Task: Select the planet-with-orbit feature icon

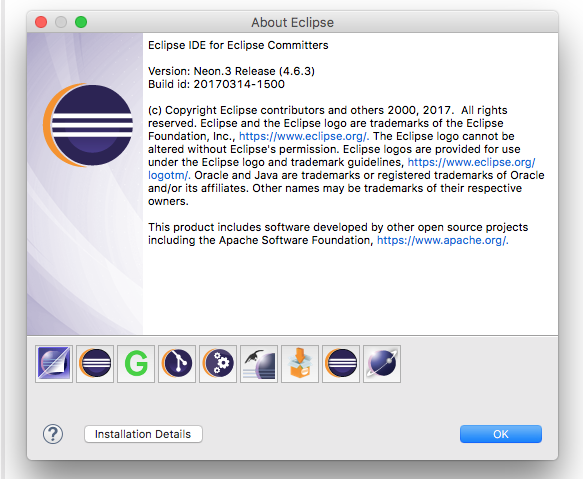Action: (x=382, y=363)
